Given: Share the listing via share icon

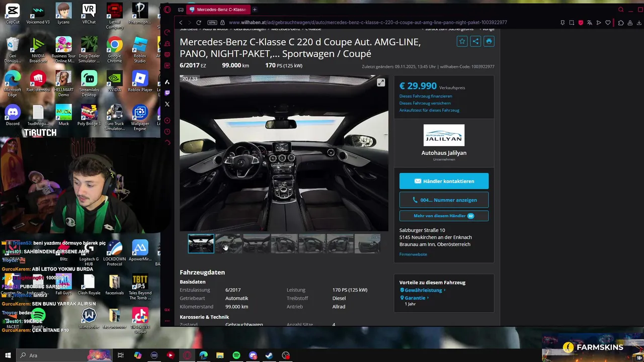Looking at the screenshot, I should click(475, 42).
